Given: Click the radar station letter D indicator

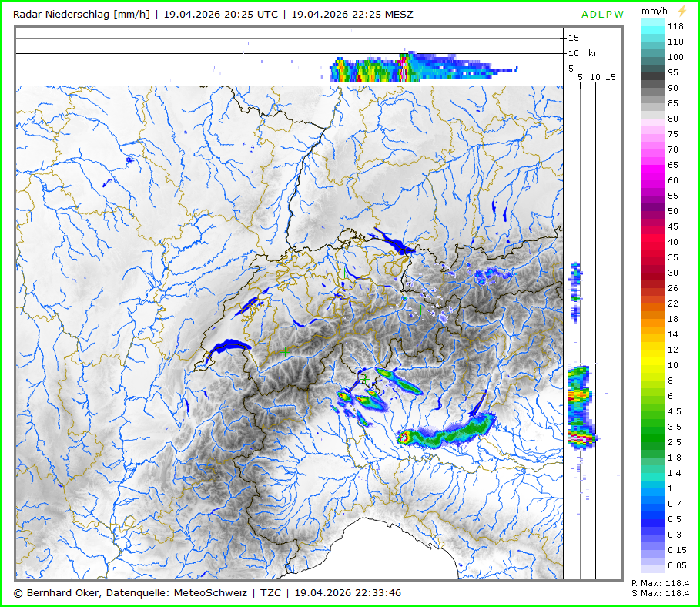Looking at the screenshot, I should pos(594,14).
